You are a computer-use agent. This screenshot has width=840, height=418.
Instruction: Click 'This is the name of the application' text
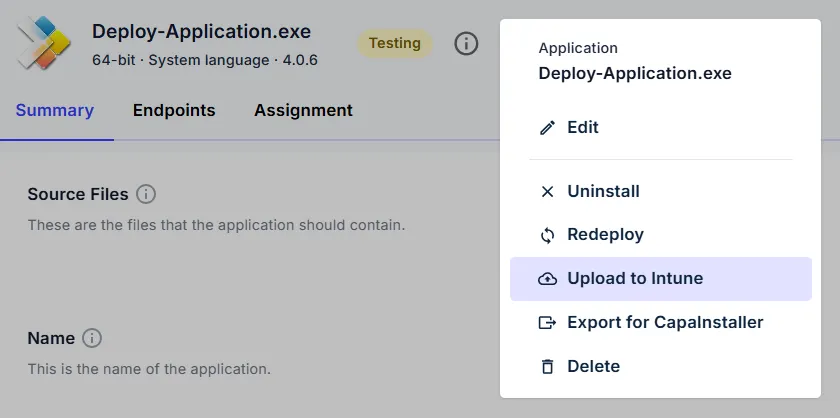click(x=149, y=369)
